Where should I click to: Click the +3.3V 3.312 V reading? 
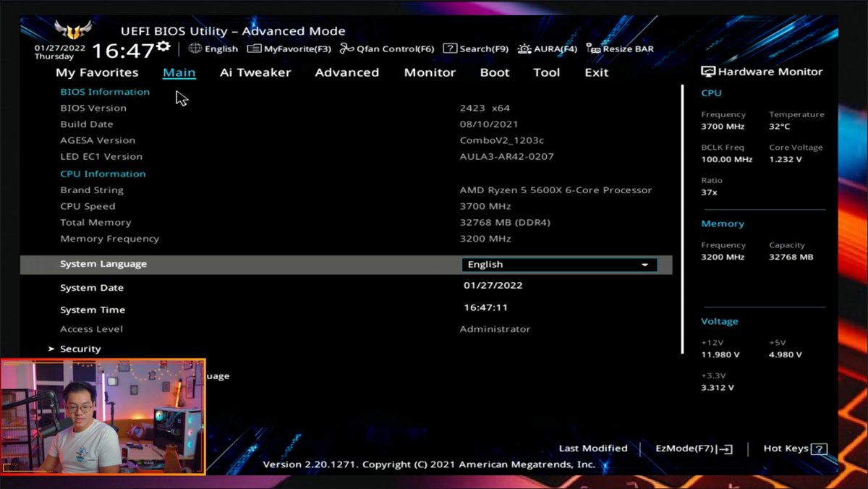pyautogui.click(x=718, y=388)
